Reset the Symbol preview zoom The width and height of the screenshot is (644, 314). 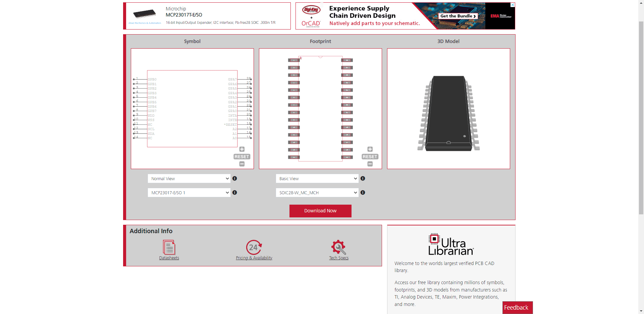pyautogui.click(x=242, y=157)
